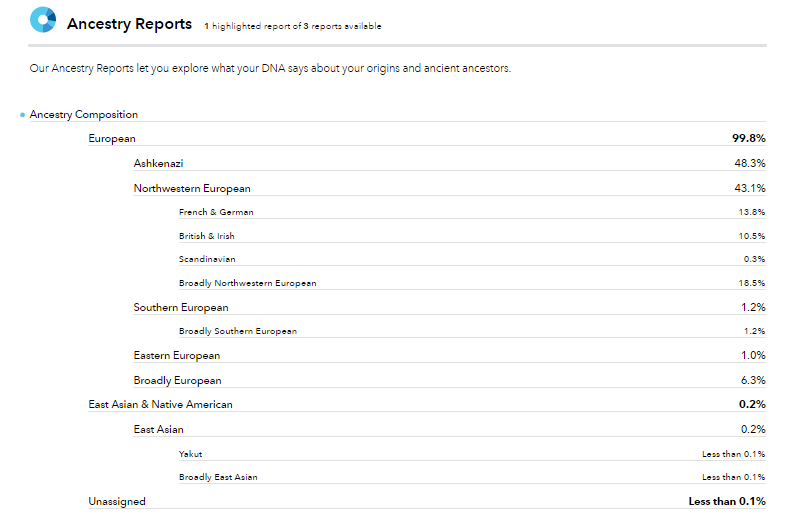Open the Ancestry Composition report link
Viewport: 795px width, 519px height.
84,115
